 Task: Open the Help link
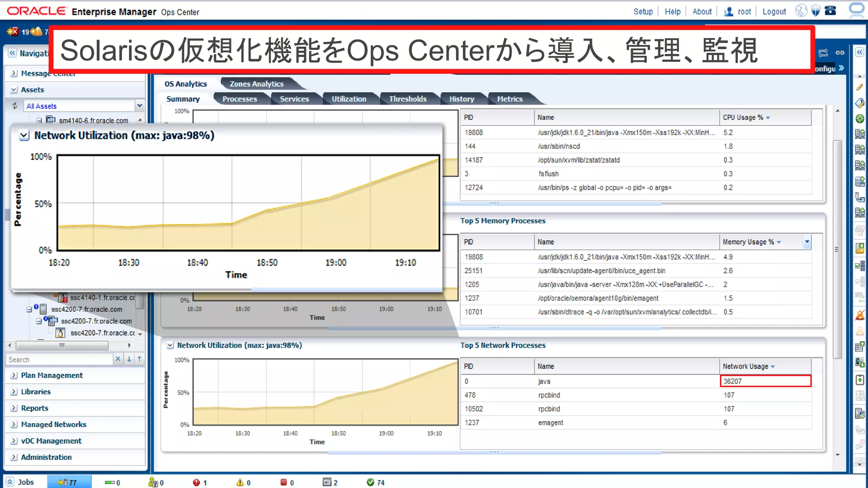pos(673,11)
